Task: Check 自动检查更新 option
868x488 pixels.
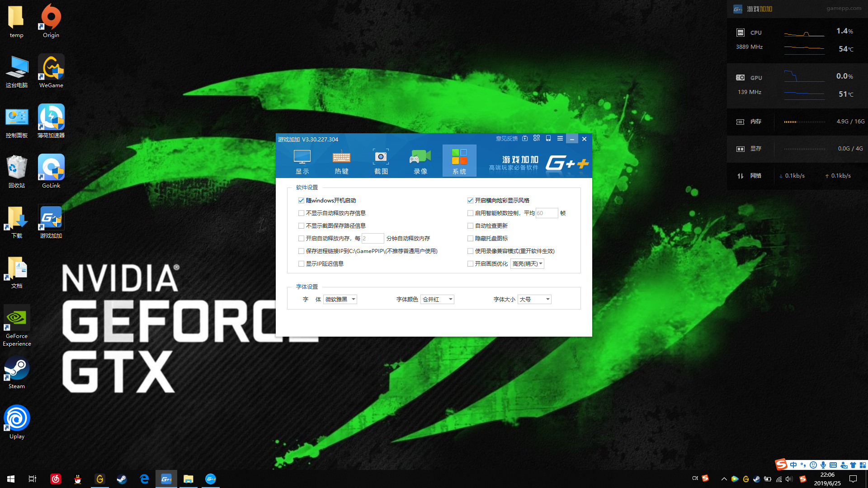Action: (470, 225)
